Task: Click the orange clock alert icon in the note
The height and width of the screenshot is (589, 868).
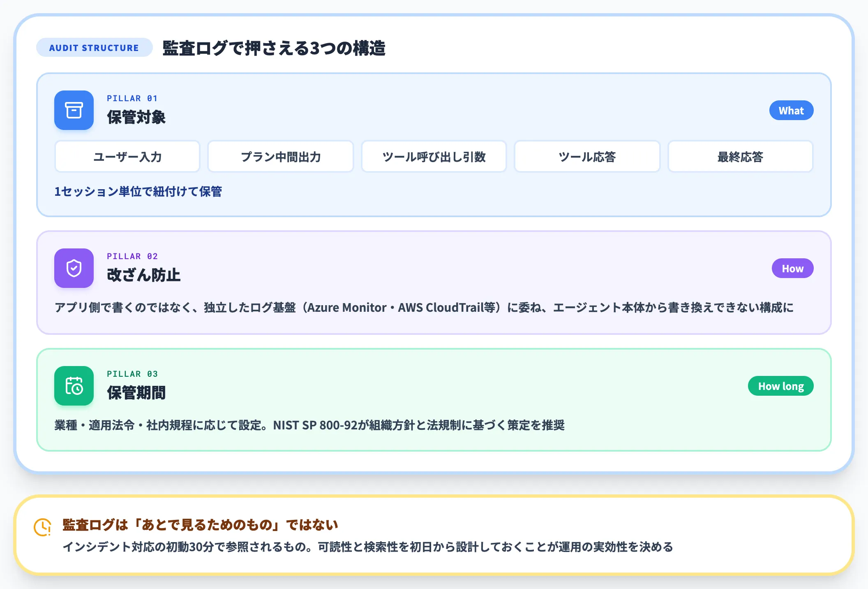Action: 42,527
